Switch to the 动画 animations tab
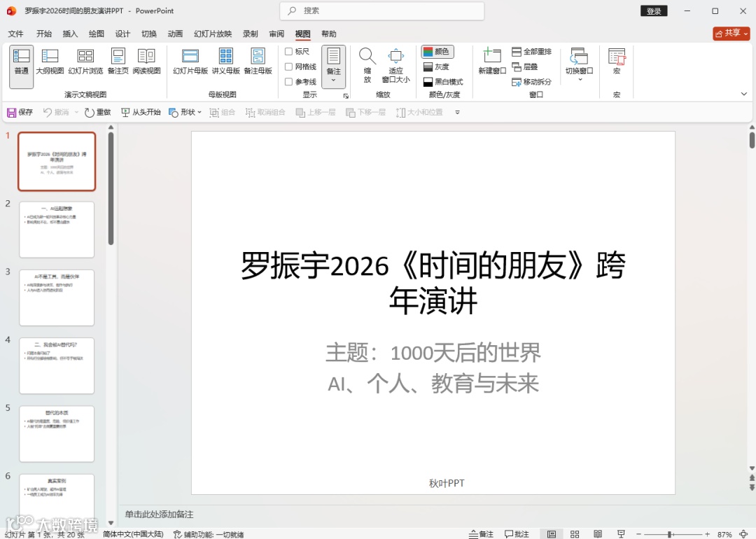Image resolution: width=756 pixels, height=539 pixels. (175, 34)
